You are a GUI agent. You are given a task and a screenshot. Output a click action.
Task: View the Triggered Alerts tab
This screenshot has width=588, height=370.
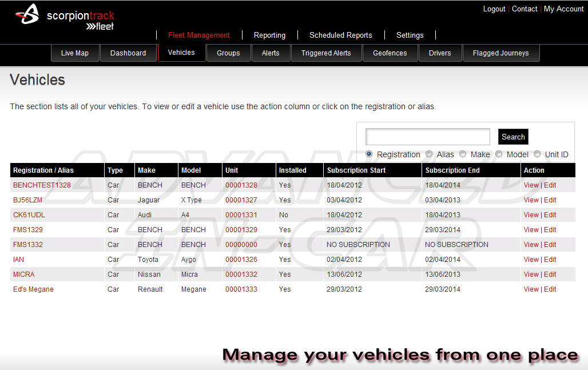(x=326, y=53)
